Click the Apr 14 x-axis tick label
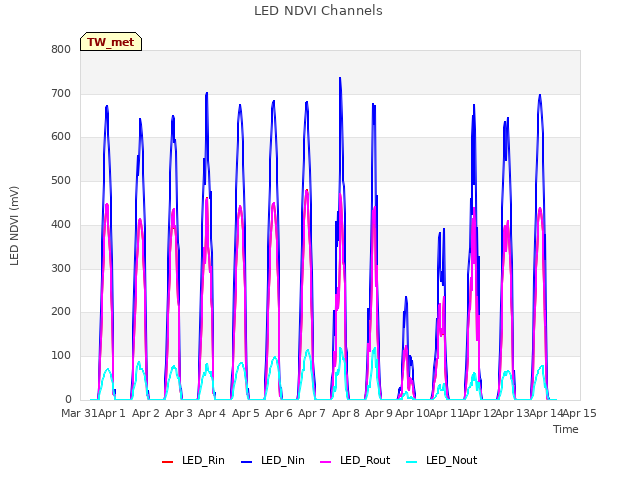This screenshot has height=480, width=640. pyautogui.click(x=546, y=413)
